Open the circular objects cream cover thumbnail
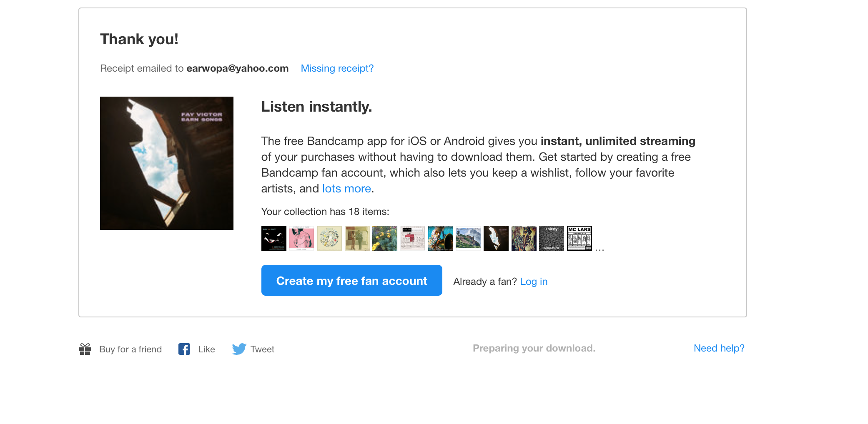868x424 pixels. [x=329, y=238]
